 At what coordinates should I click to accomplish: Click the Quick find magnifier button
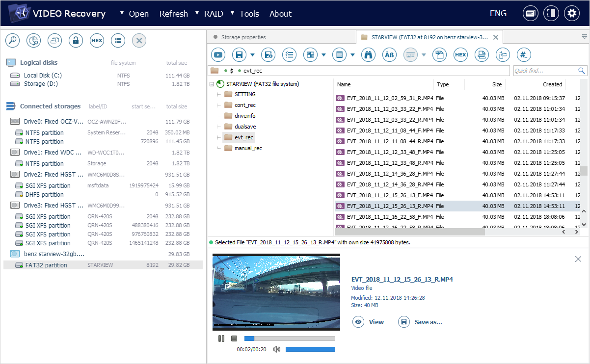(x=582, y=71)
